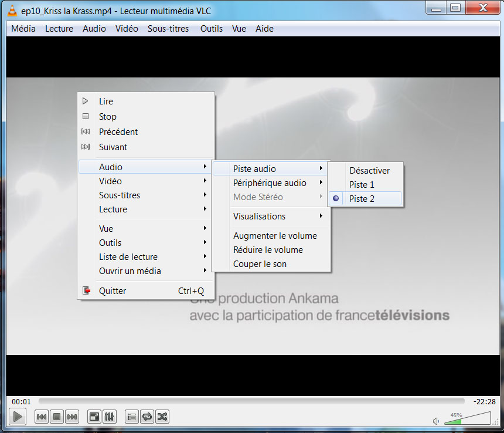Toggle remaining time -22:28 label
The height and width of the screenshot is (433, 504).
pos(485,401)
